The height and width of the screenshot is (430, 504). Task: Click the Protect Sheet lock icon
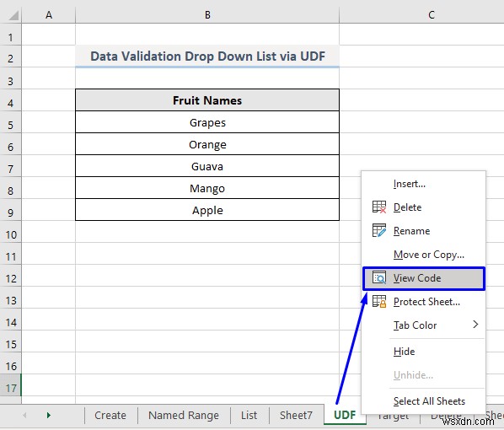(x=379, y=301)
